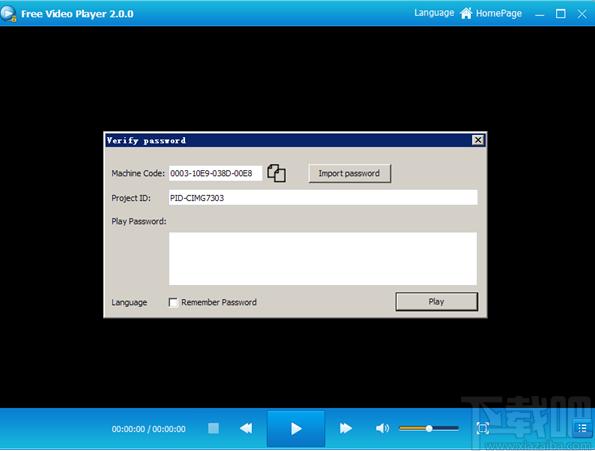Click the rewind button
This screenshot has height=451, width=595.
click(246, 429)
